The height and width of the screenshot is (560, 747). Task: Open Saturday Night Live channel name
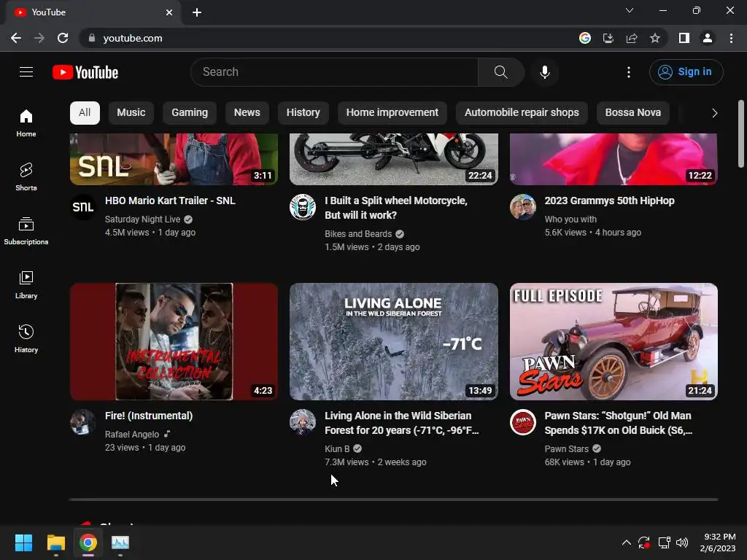pyautogui.click(x=142, y=219)
